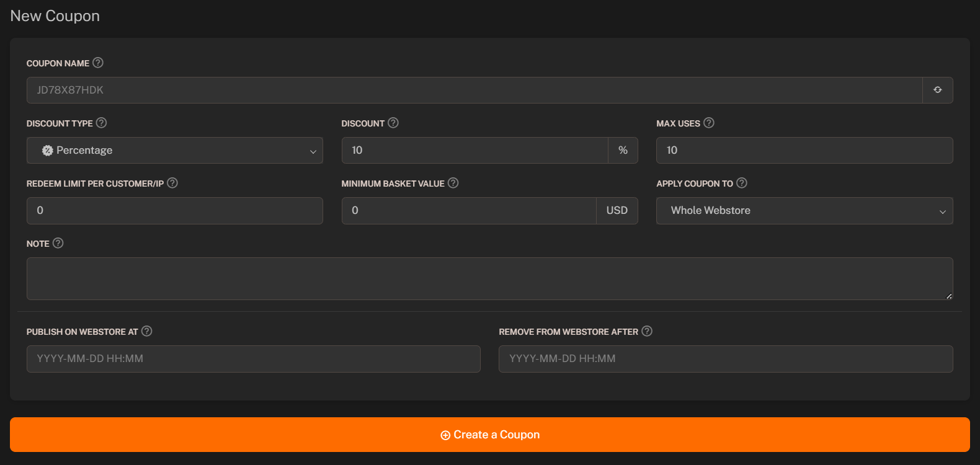This screenshot has height=465, width=980.
Task: Open help for Redeem Limit Per Customer/IP
Action: click(x=172, y=183)
